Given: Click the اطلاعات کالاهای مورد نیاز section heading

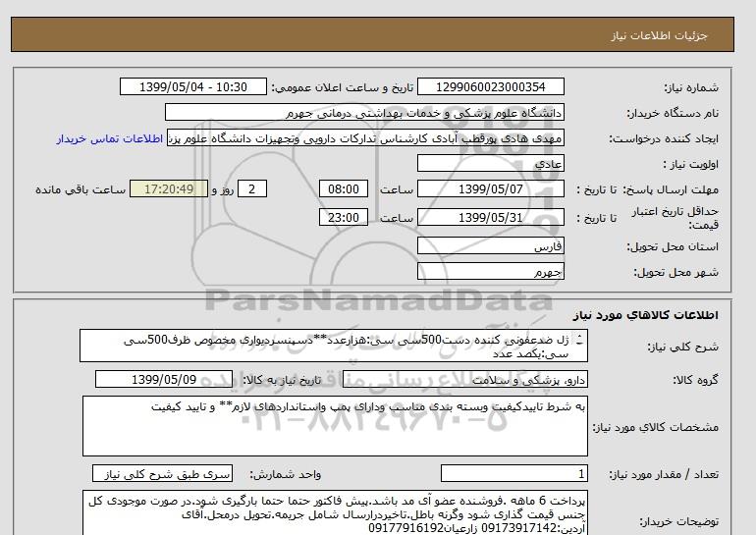Looking at the screenshot, I should 646,315.
